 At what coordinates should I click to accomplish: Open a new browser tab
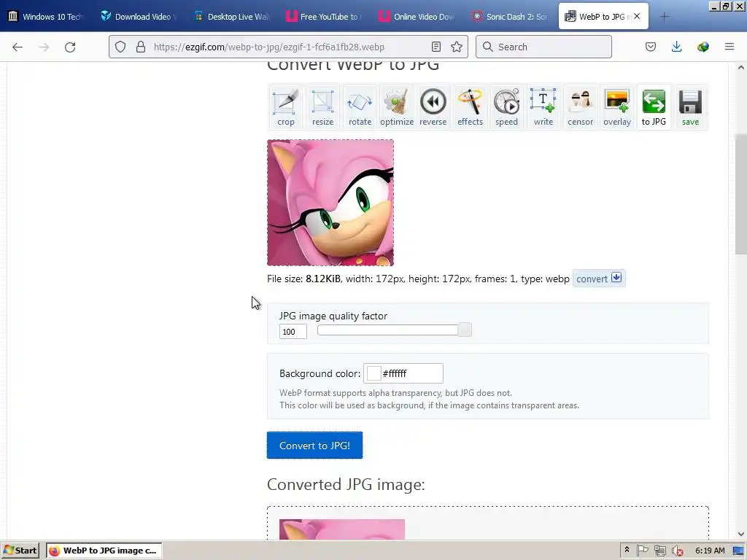pos(664,17)
